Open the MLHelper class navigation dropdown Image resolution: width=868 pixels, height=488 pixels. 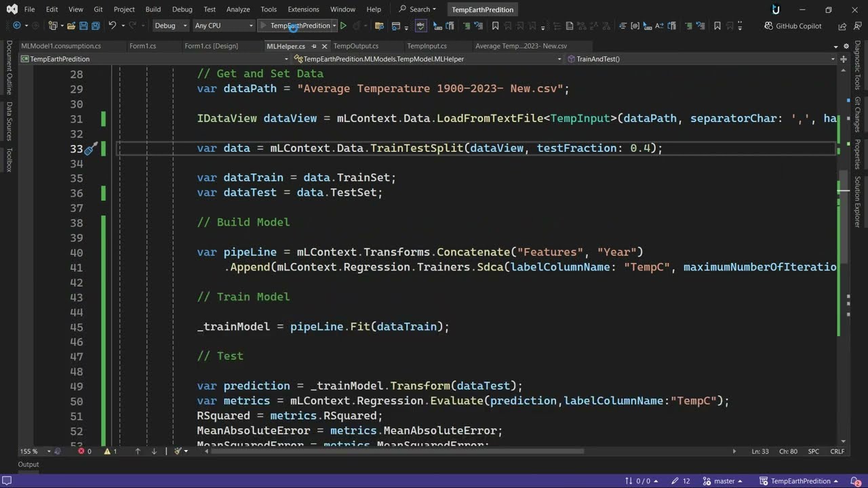(x=429, y=59)
